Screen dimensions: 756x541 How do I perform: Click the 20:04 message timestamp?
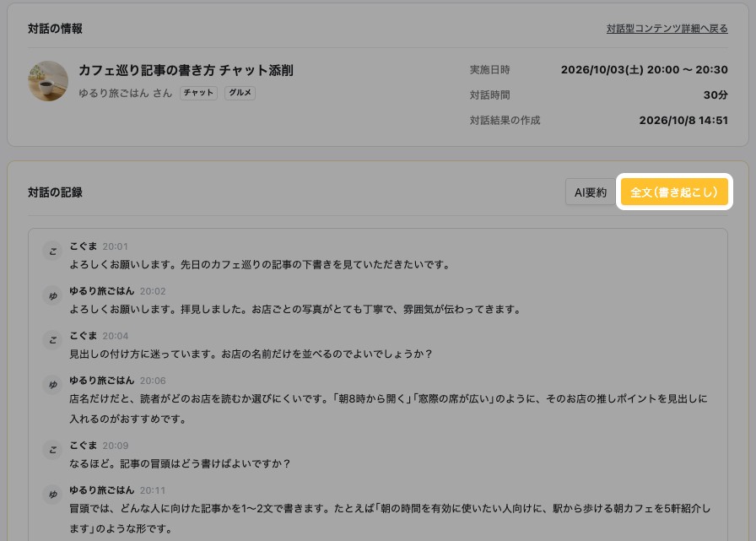point(116,336)
